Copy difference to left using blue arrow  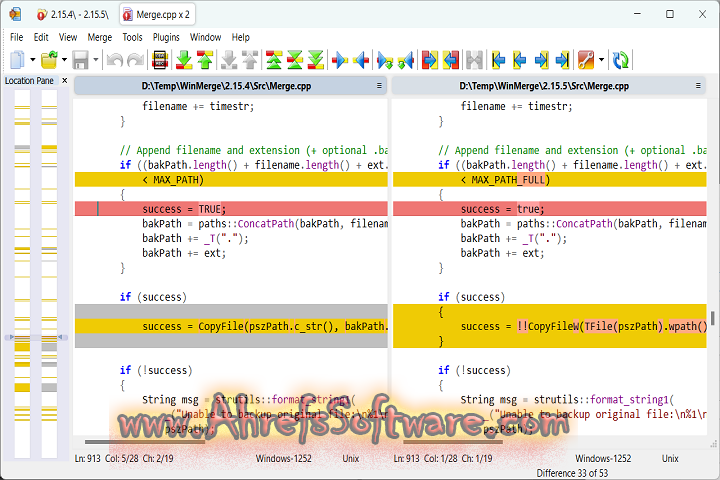click(x=361, y=60)
